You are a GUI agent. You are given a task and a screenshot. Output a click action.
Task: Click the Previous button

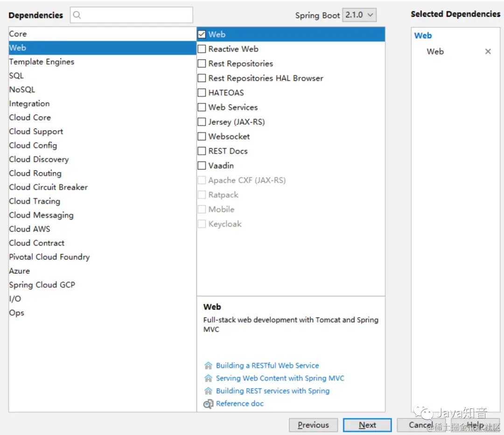(x=313, y=425)
